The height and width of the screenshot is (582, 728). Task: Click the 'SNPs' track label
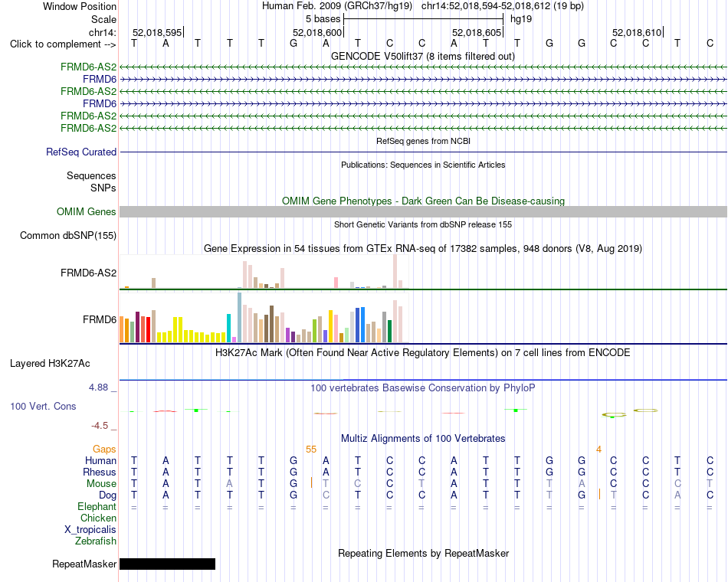tap(103, 188)
